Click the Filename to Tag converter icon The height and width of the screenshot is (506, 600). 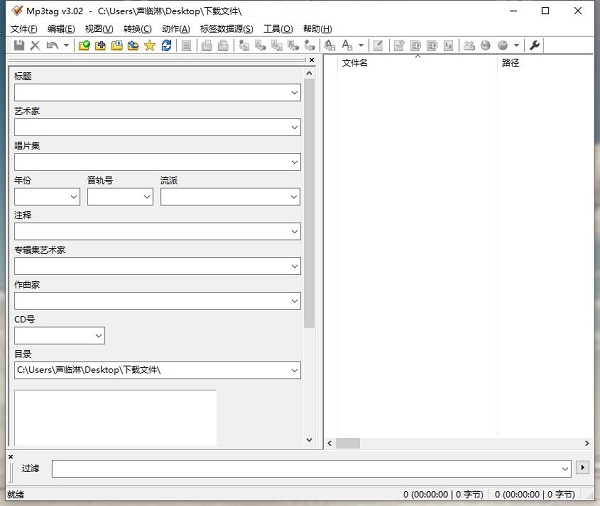tap(260, 45)
